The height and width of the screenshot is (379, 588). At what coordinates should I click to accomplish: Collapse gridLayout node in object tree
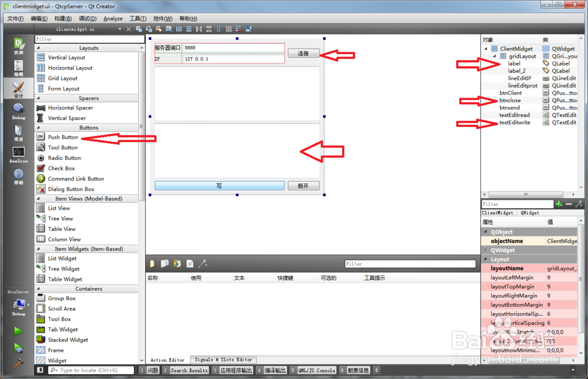click(495, 56)
